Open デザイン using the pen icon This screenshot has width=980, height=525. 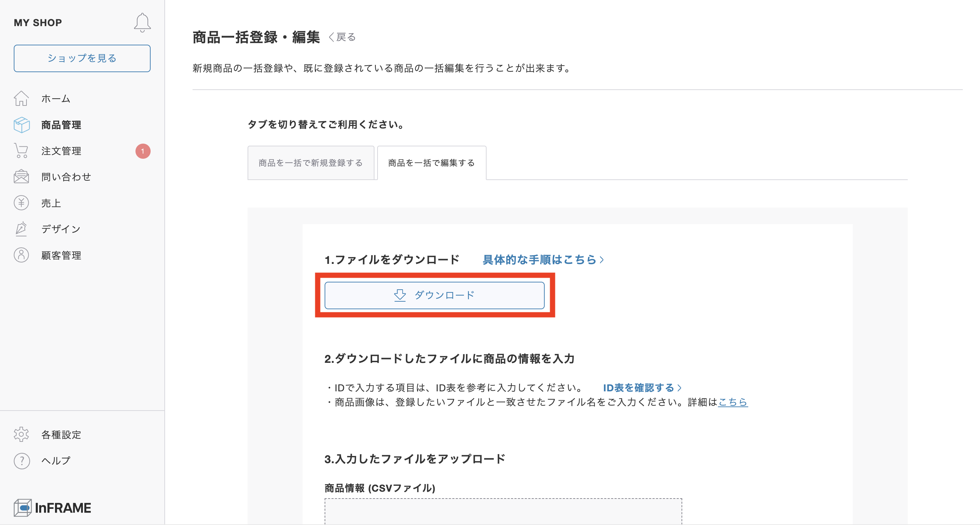(22, 228)
